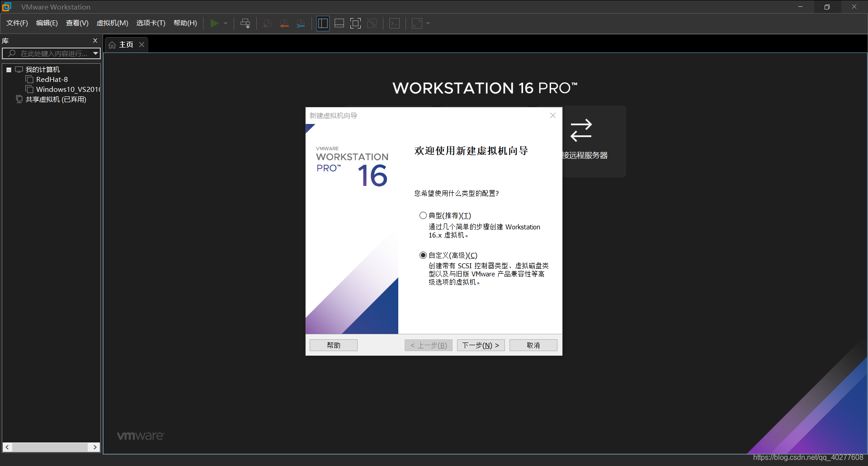
Task: Toggle the library sidebar view icon
Action: click(323, 24)
